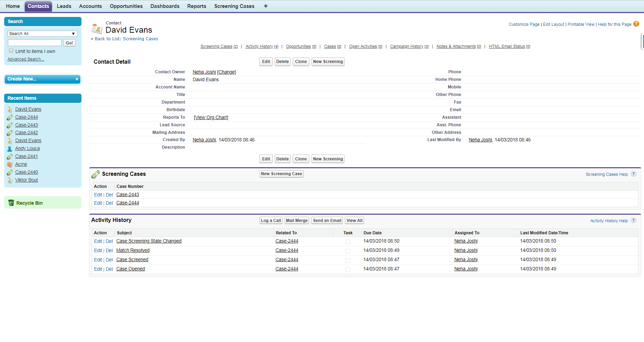Click the contact icon next to Andy Louca
This screenshot has width=644, height=342.
[9, 148]
